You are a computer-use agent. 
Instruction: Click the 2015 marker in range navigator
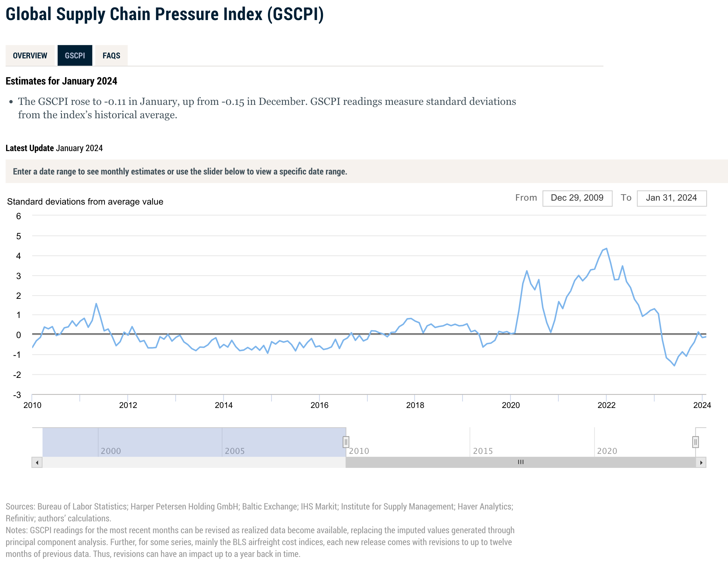(483, 451)
